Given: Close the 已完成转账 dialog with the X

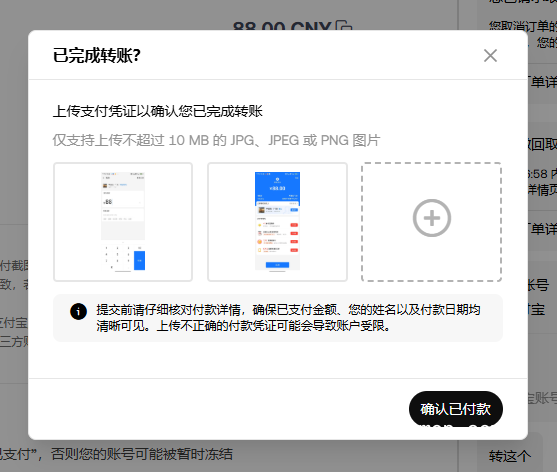Looking at the screenshot, I should pyautogui.click(x=490, y=55).
